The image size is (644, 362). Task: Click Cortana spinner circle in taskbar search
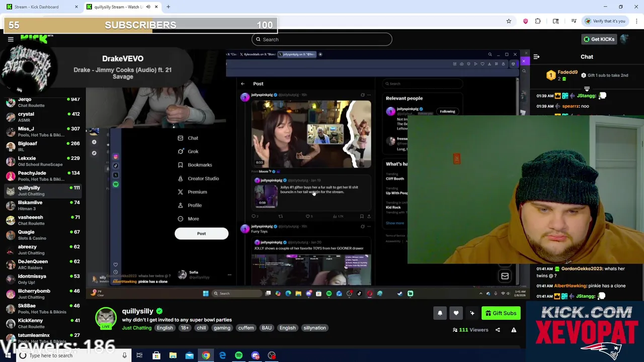[x=23, y=355]
